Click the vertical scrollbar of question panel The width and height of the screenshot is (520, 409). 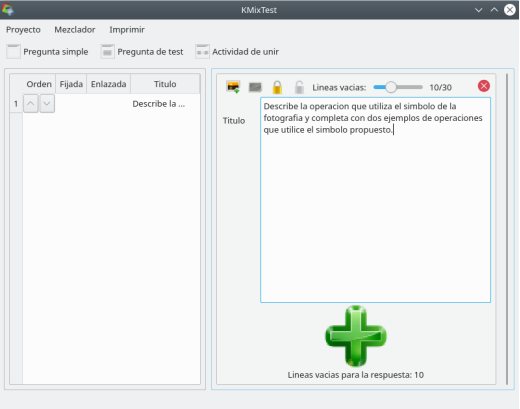[507, 229]
